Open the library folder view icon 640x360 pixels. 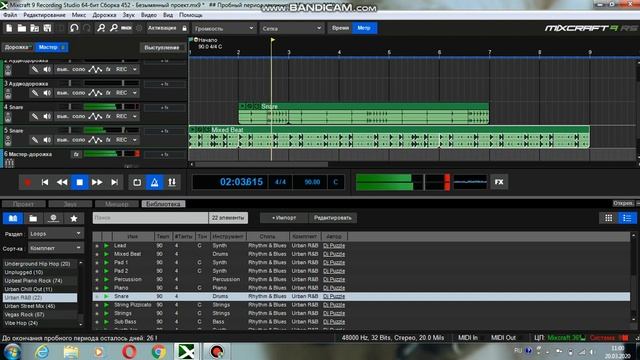click(33, 218)
